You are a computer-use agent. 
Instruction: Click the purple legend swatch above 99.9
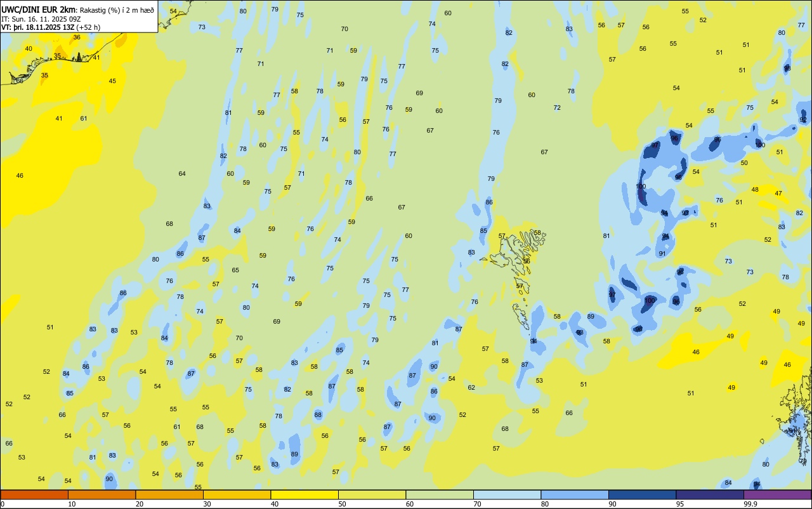(x=777, y=494)
